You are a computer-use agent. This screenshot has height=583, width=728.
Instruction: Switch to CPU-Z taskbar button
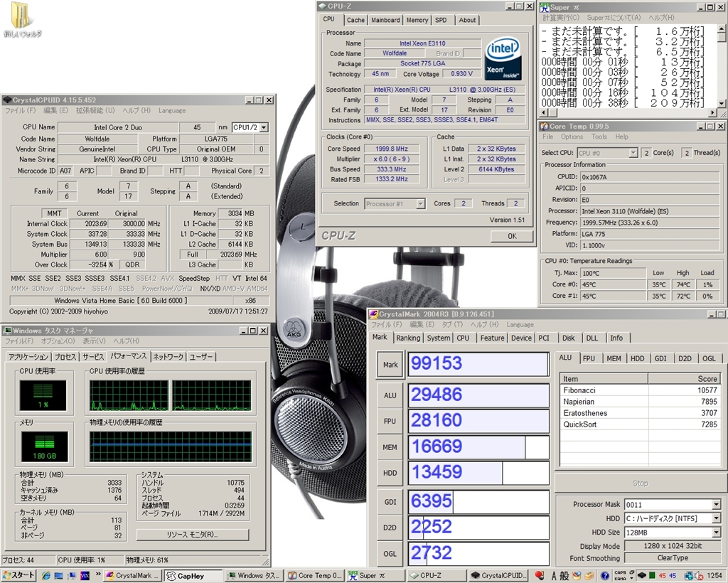tap(437, 576)
